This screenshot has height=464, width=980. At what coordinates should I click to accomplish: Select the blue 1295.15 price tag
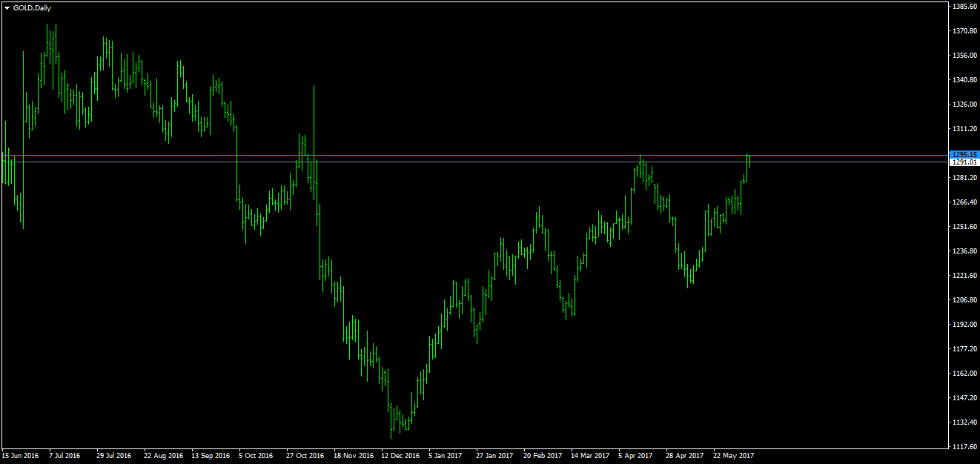tap(965, 154)
